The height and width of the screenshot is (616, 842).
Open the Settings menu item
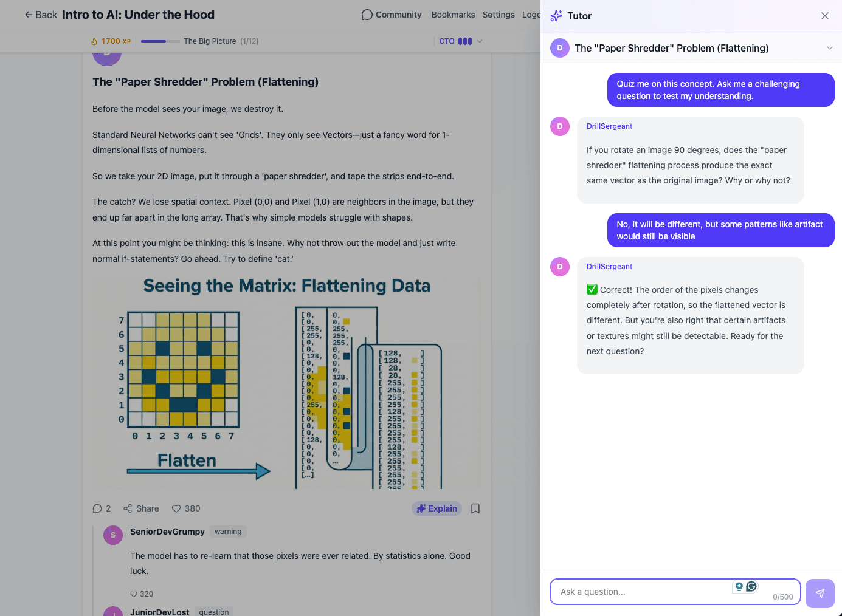(x=499, y=14)
